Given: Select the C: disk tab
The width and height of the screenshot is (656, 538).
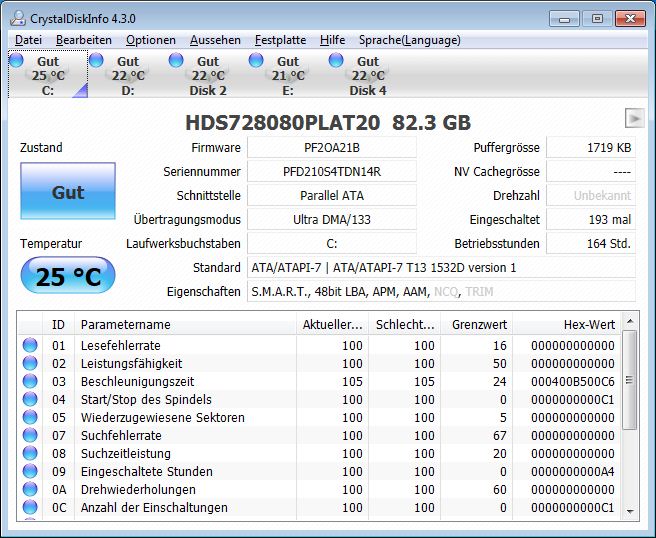Looking at the screenshot, I should coord(48,74).
